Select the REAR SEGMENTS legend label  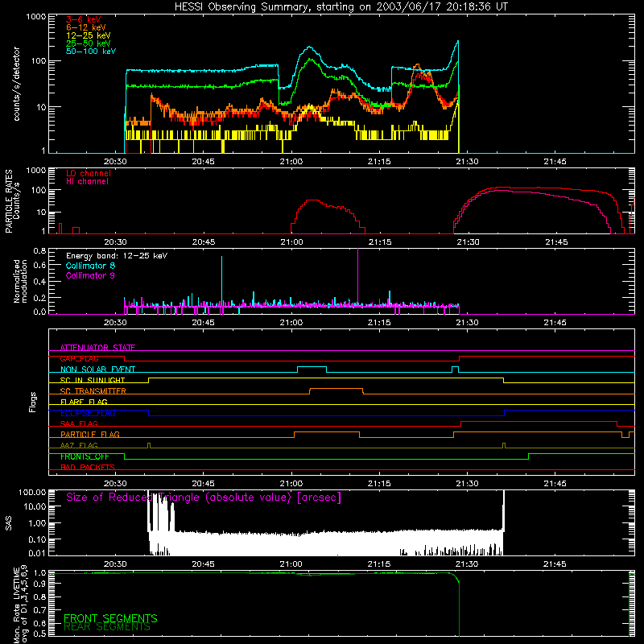107,626
